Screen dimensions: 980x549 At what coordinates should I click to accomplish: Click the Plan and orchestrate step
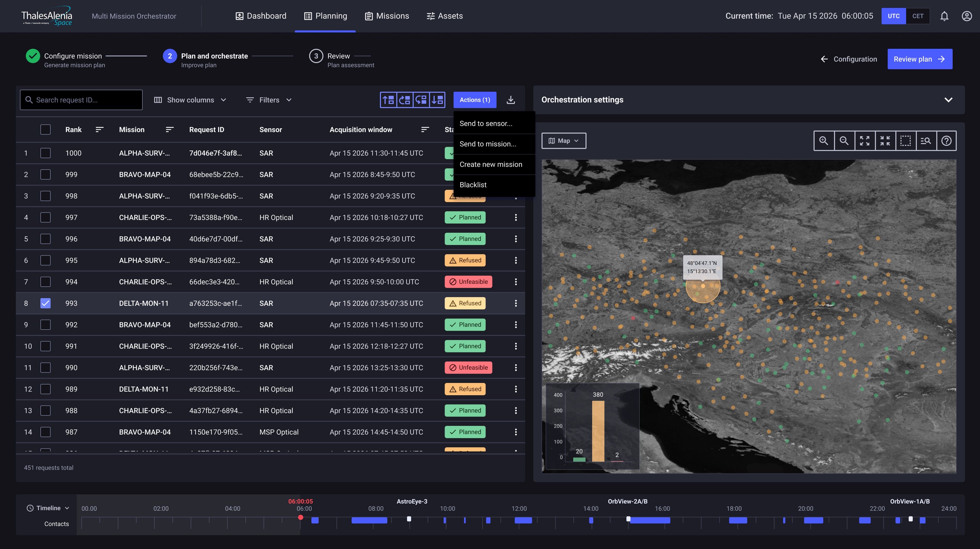pos(206,59)
